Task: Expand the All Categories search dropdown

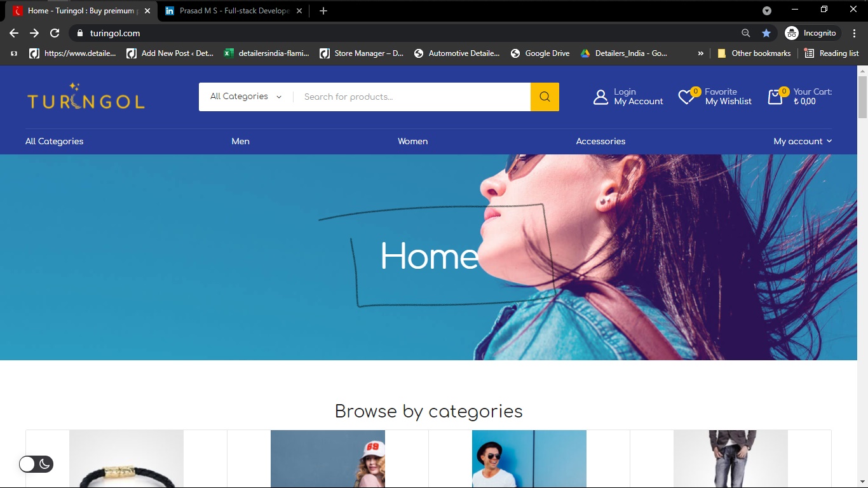Action: point(246,97)
